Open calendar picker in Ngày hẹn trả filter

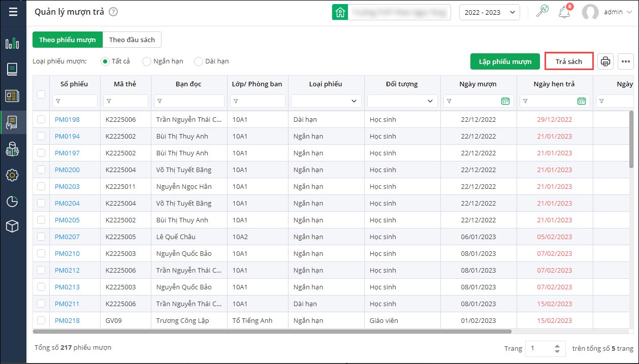[582, 101]
